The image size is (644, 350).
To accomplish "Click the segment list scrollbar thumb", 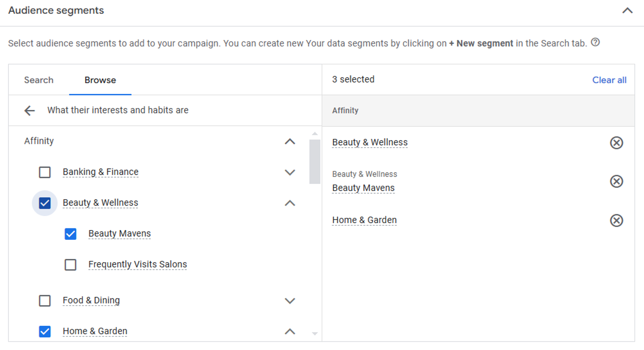I will click(x=315, y=161).
